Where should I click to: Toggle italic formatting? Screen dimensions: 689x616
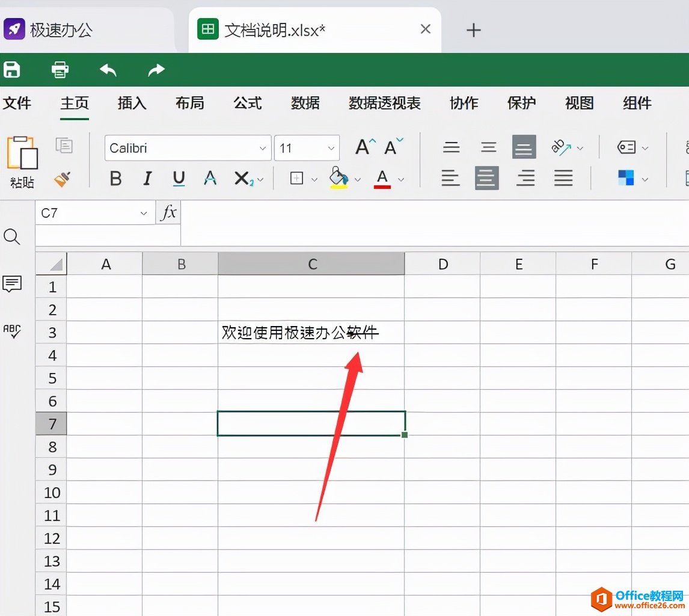pyautogui.click(x=147, y=179)
